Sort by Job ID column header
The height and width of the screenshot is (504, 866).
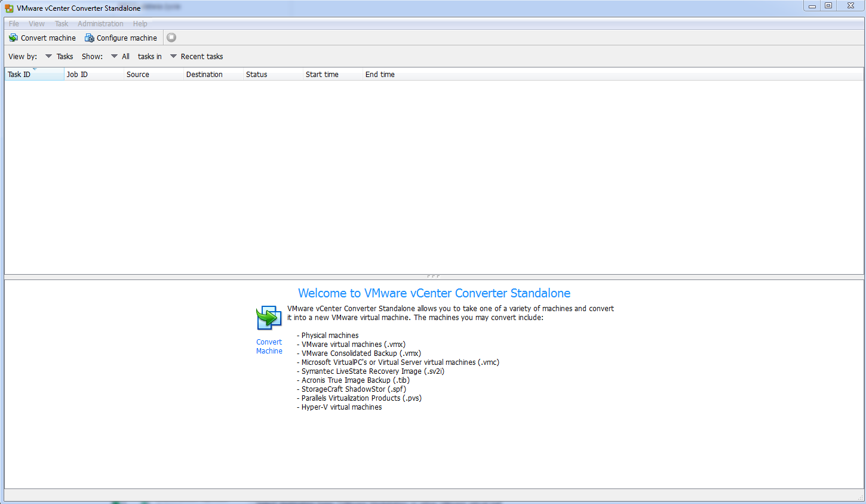point(94,75)
